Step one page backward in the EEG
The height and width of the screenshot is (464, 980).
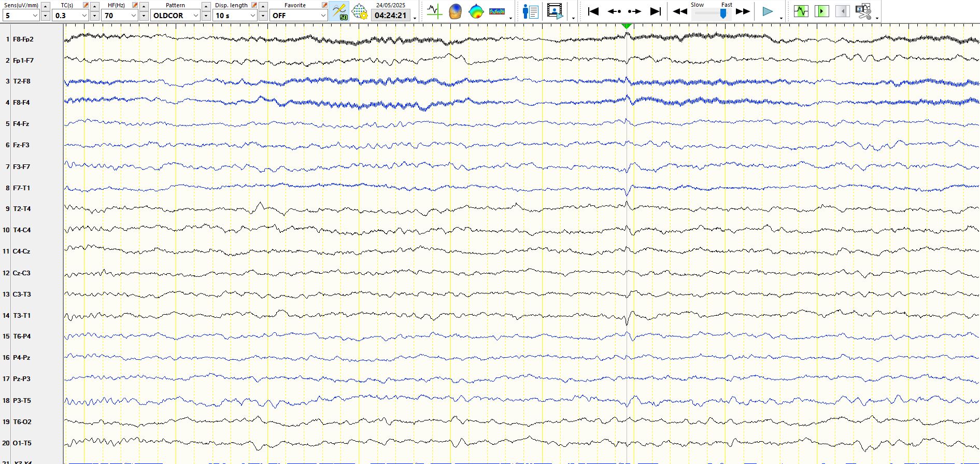[614, 11]
